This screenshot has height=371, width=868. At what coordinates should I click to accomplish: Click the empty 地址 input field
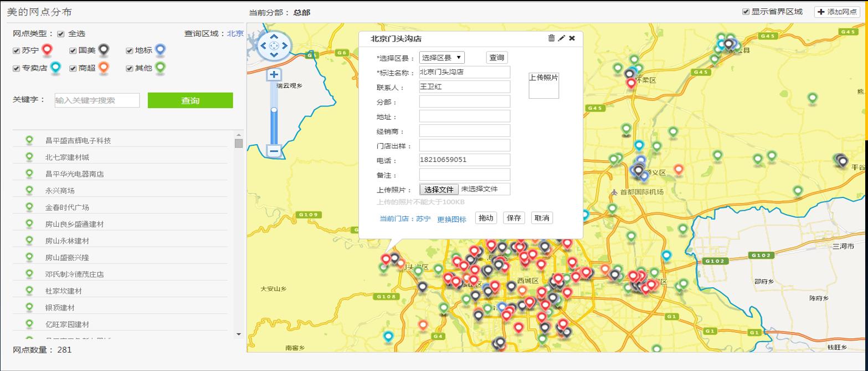coord(464,116)
